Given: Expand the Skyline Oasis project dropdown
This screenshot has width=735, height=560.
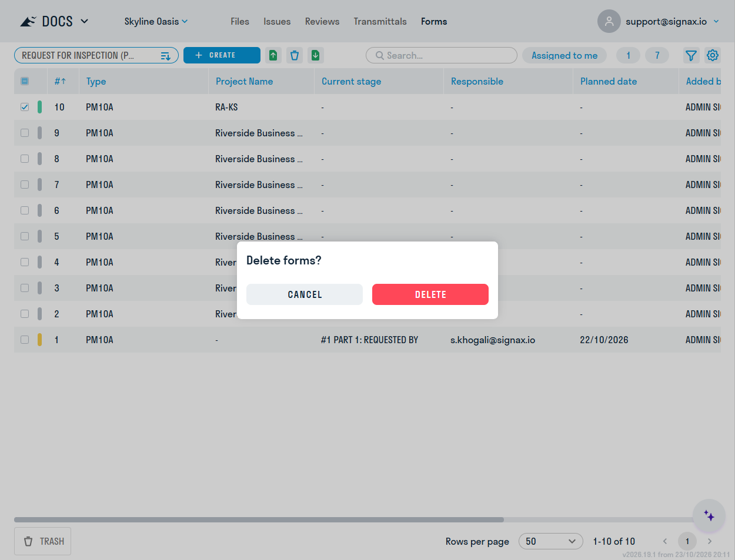Looking at the screenshot, I should [x=156, y=21].
